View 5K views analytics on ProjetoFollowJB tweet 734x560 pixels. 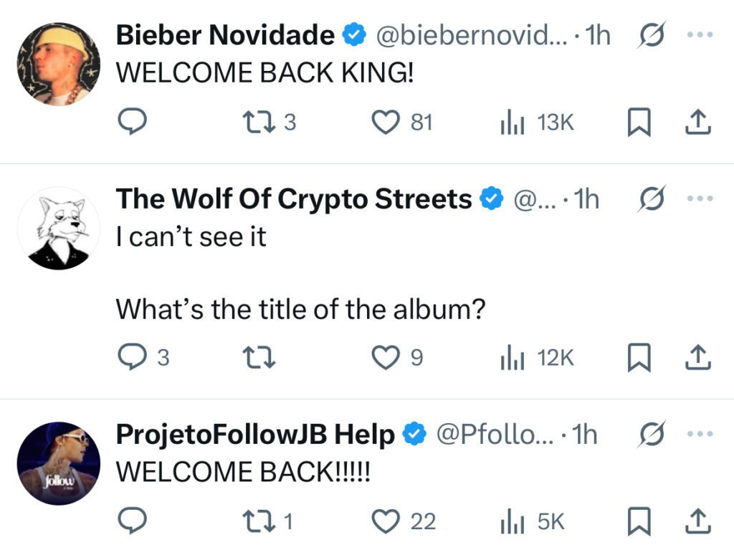tap(533, 521)
